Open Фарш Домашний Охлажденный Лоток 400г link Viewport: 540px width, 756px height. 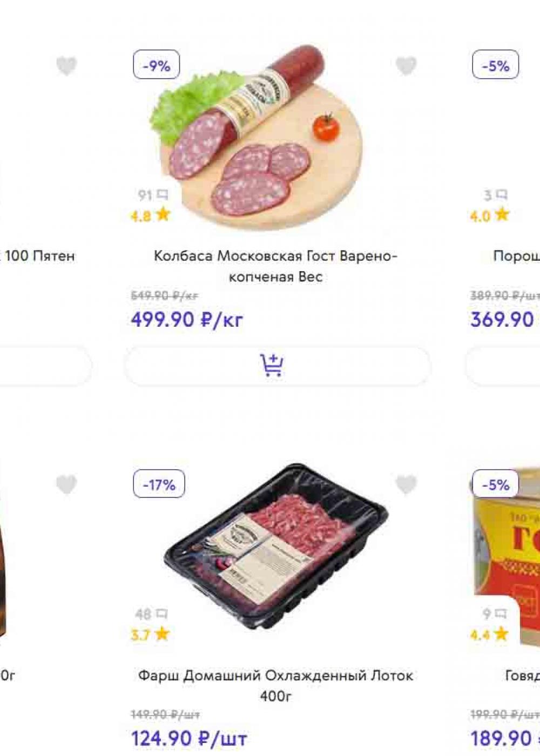point(275,685)
